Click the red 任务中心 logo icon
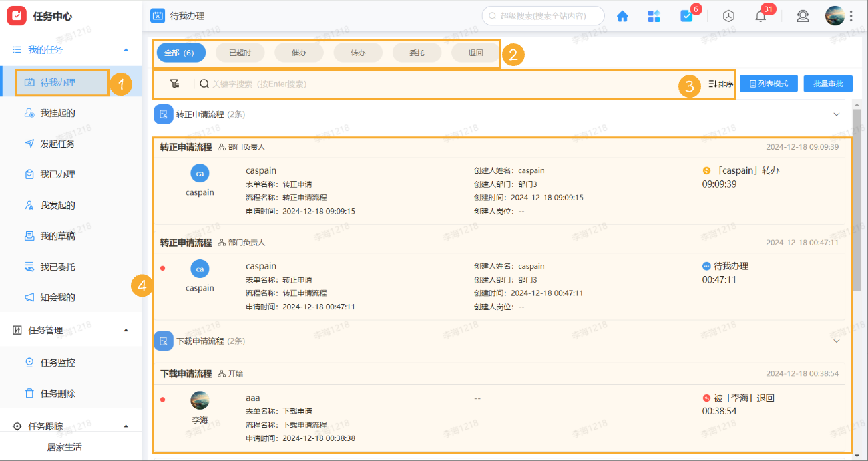The image size is (868, 461). pyautogui.click(x=17, y=15)
